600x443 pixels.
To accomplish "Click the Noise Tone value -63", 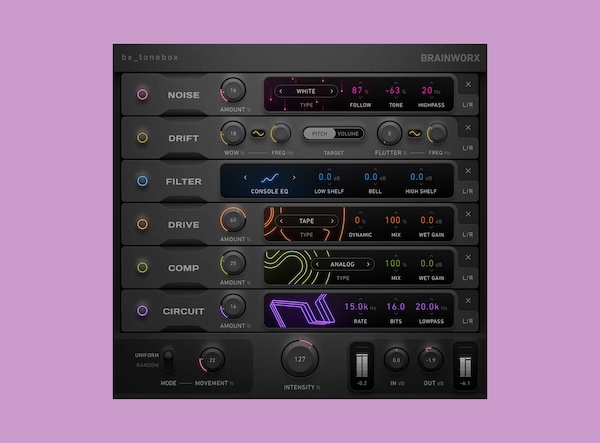I will (393, 90).
